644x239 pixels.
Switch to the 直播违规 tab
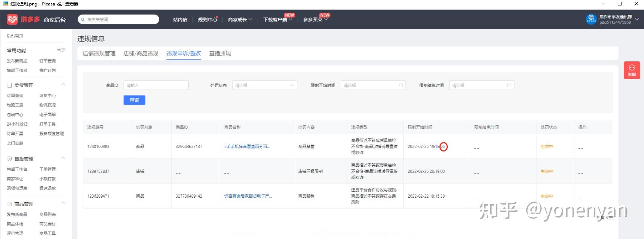(x=220, y=53)
